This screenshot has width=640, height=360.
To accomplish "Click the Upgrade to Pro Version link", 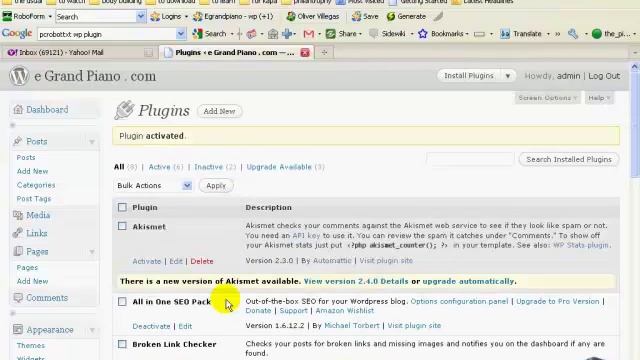I will [558, 301].
